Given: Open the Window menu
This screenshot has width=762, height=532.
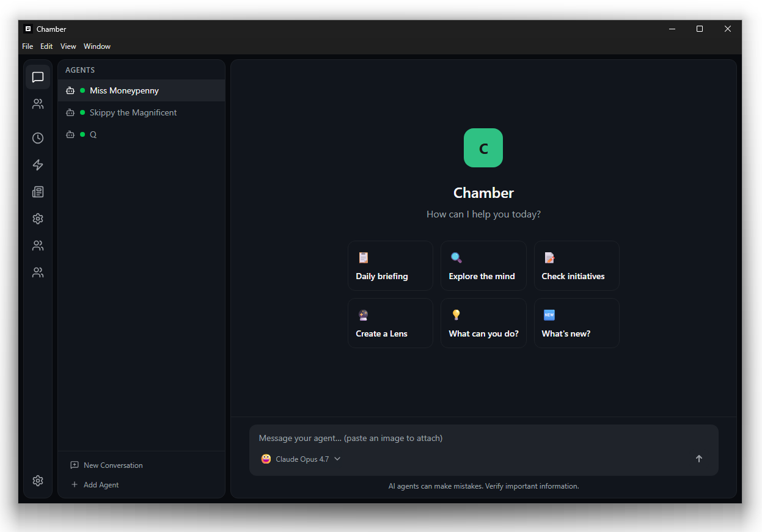Looking at the screenshot, I should point(97,46).
